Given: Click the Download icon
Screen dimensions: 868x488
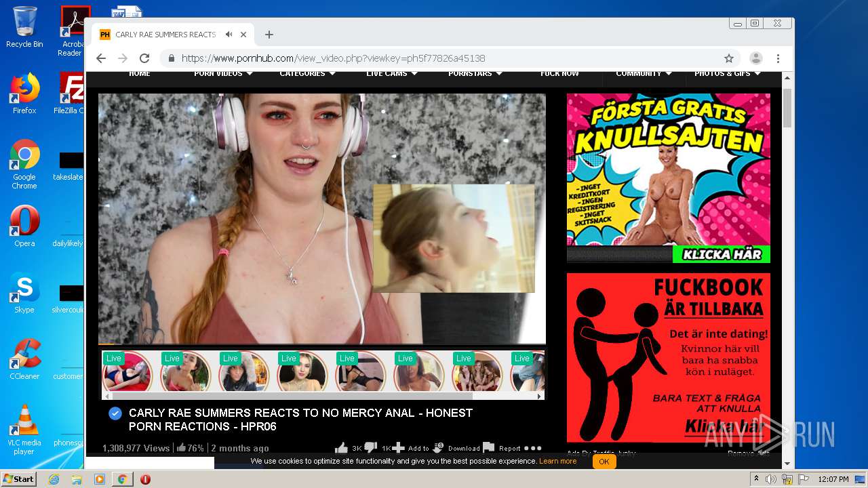Looking at the screenshot, I should (x=438, y=448).
